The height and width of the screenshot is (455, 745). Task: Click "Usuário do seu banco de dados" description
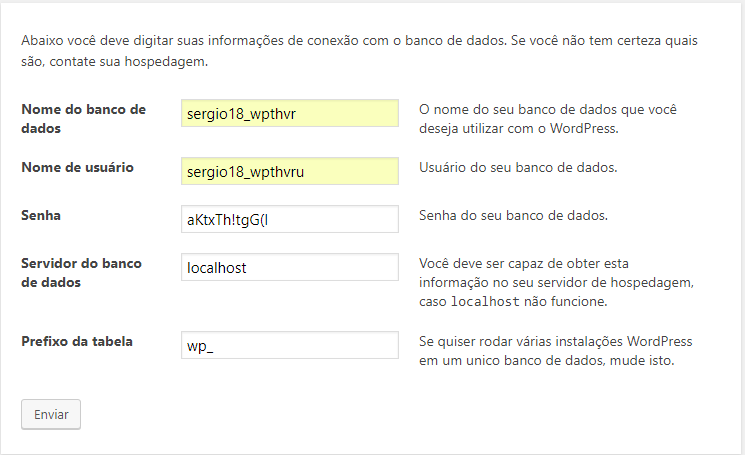pos(518,167)
